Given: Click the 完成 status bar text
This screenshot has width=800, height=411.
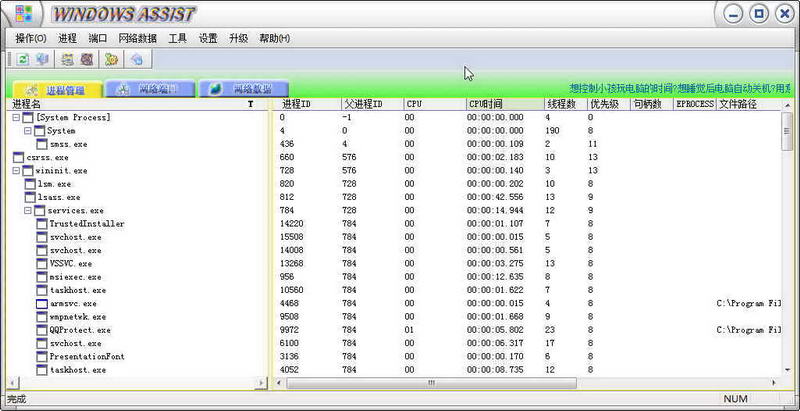Looking at the screenshot, I should pos(16,399).
